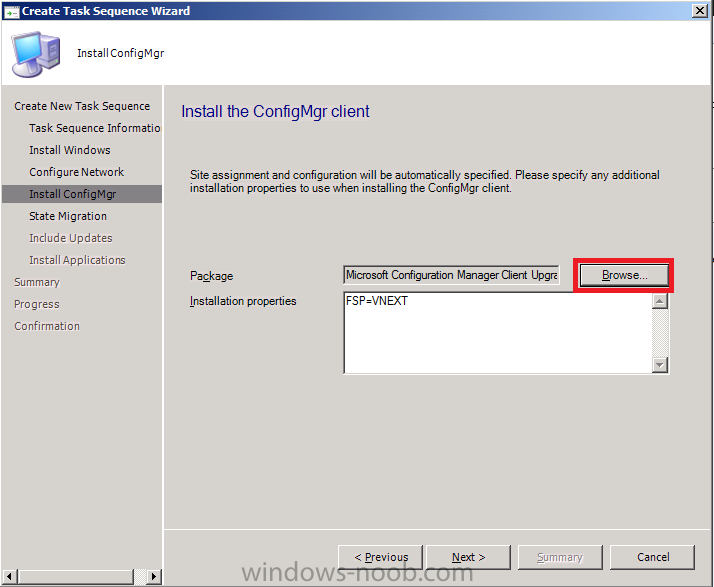Open the State Migration step

click(x=68, y=216)
